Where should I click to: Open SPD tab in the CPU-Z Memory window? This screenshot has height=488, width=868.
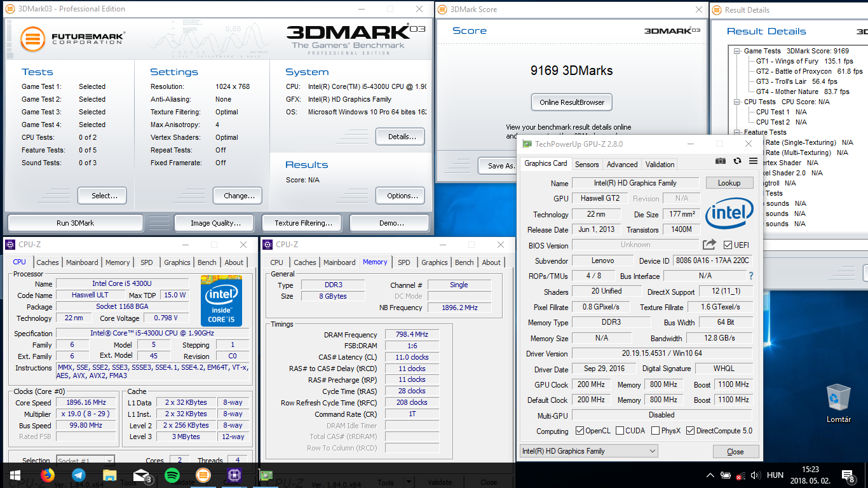pos(404,262)
